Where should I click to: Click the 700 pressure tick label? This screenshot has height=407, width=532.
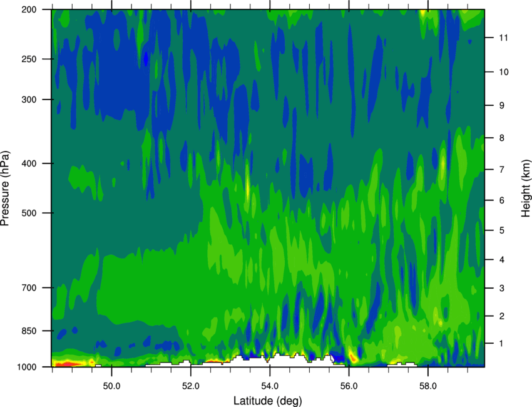point(29,287)
